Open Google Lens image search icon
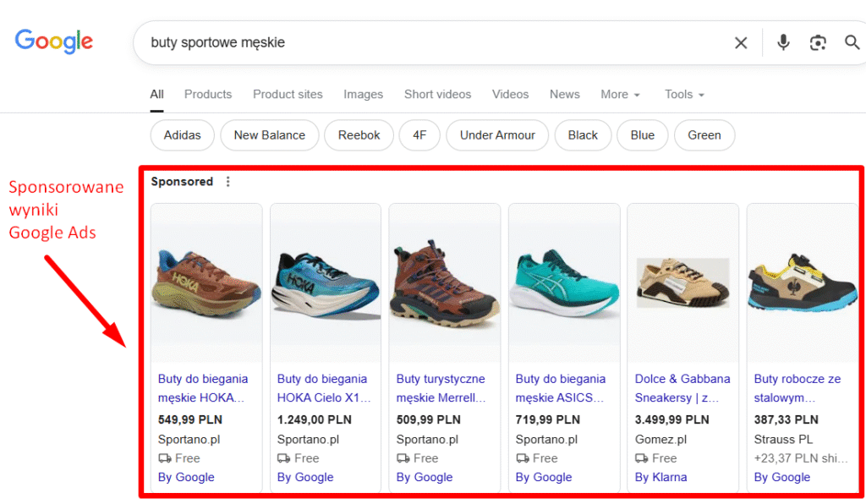The width and height of the screenshot is (866, 504). (818, 42)
